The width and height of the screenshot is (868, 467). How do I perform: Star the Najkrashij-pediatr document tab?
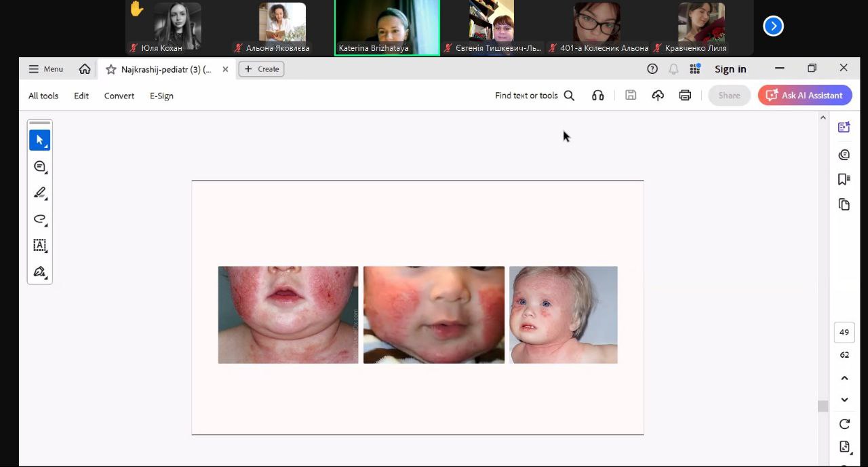click(x=111, y=69)
